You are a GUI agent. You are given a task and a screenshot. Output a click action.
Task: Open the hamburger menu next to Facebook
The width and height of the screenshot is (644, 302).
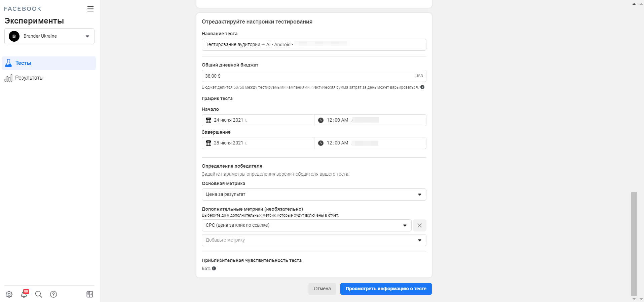[90, 9]
